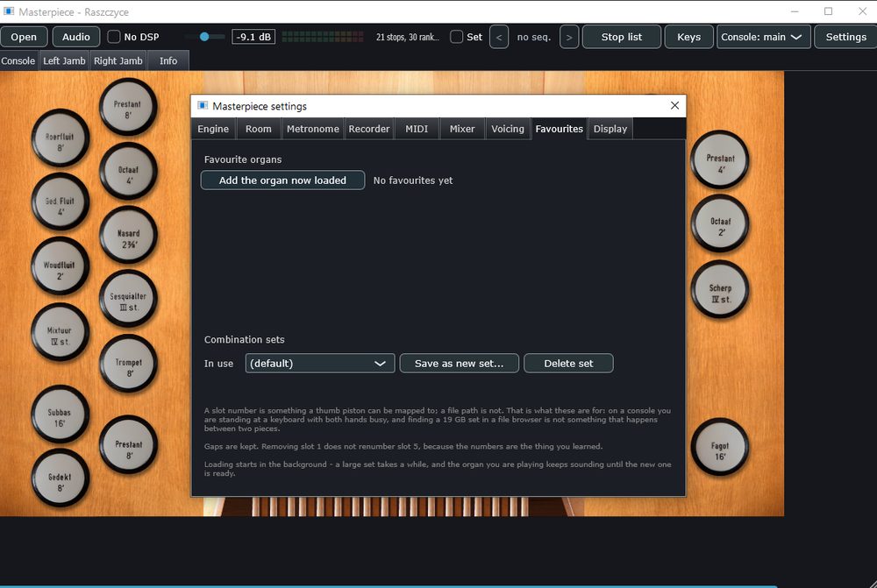Click Add the organ now loaded

[x=282, y=181]
